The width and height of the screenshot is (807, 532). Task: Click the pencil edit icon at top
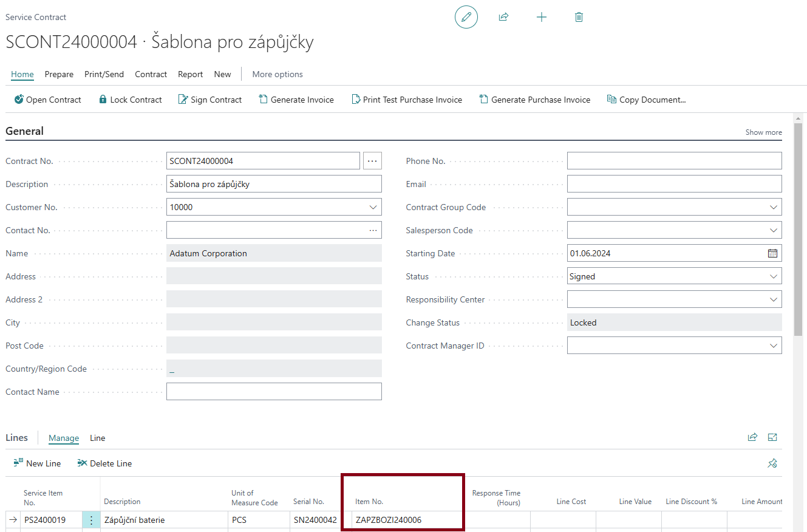pyautogui.click(x=466, y=17)
